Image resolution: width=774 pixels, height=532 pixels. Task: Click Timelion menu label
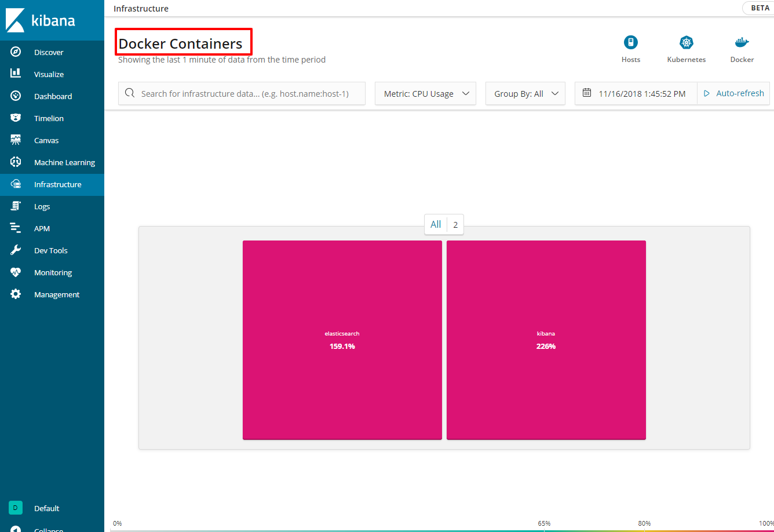(49, 118)
